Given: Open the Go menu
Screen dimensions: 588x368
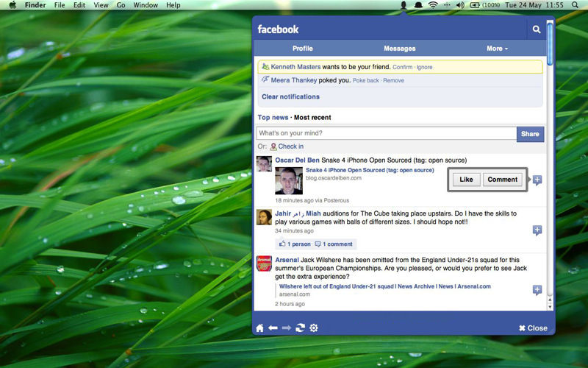Looking at the screenshot, I should click(x=121, y=5).
